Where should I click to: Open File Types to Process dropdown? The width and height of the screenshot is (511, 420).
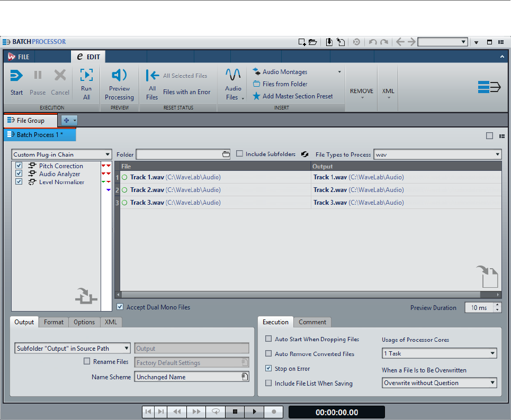point(437,154)
